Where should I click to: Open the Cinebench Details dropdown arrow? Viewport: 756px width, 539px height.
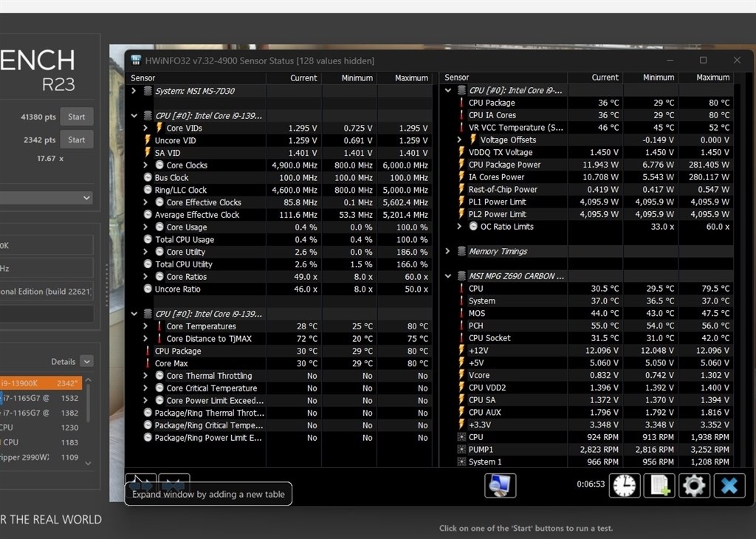click(87, 362)
